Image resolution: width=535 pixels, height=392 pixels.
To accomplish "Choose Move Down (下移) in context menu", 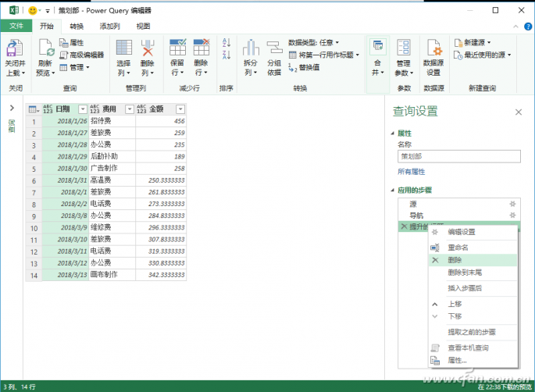I will click(473, 316).
